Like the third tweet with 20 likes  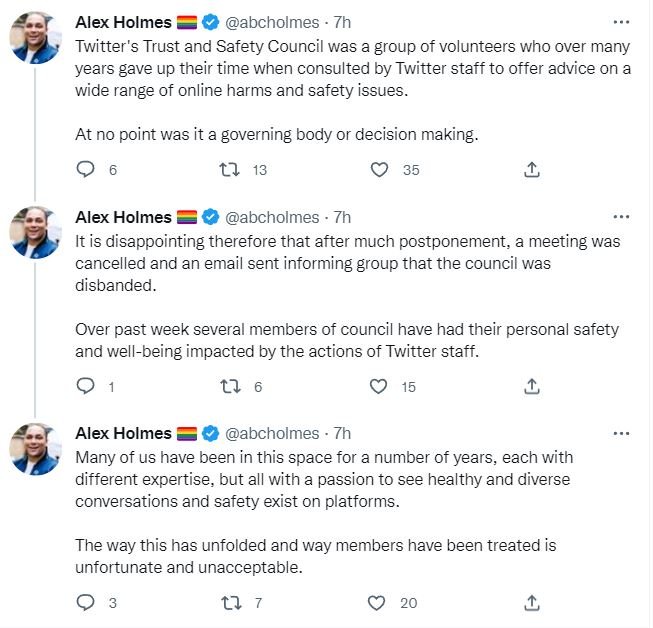click(x=379, y=602)
